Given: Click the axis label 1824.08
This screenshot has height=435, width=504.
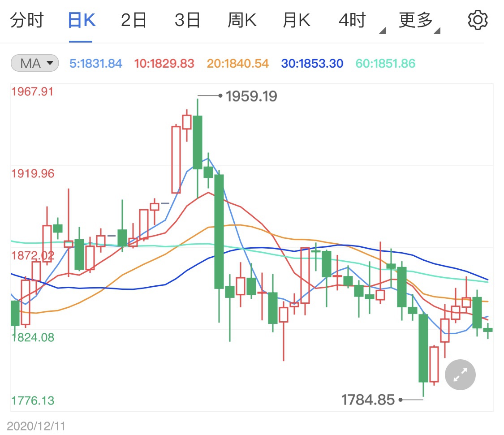Looking at the screenshot, I should pos(33,337).
